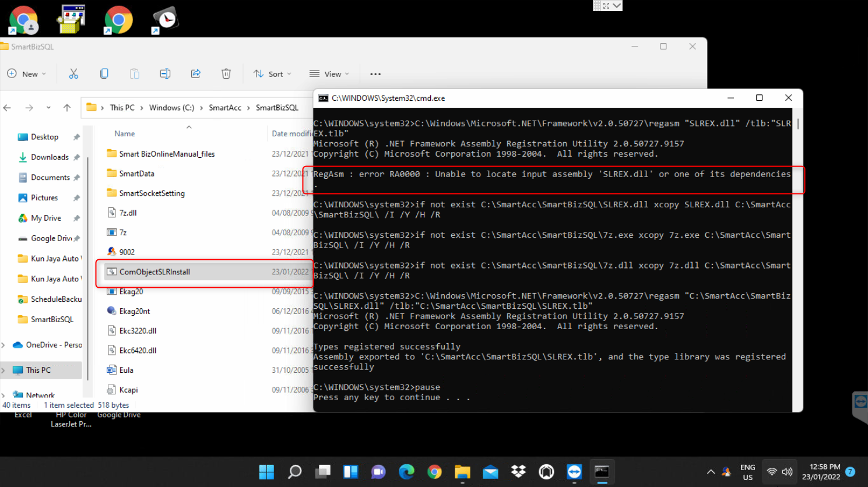Select the SmartSocketSetting folder
Image resolution: width=868 pixels, height=487 pixels.
coord(152,193)
